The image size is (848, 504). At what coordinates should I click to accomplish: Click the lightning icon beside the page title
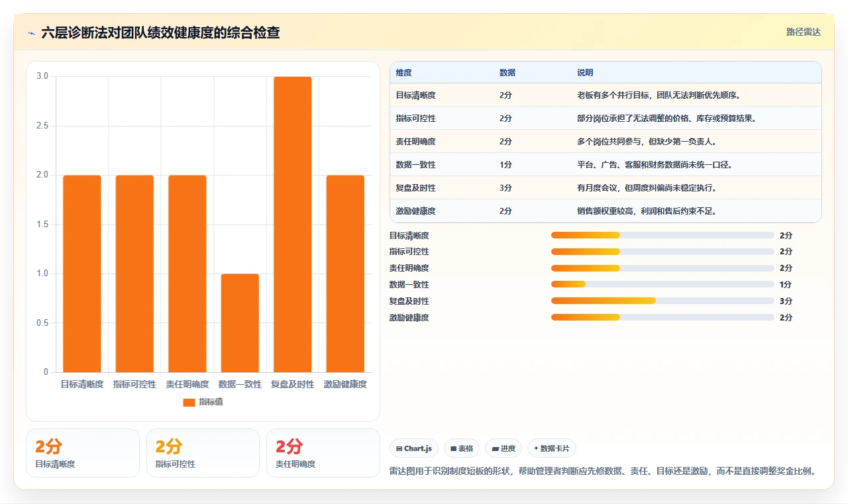(x=31, y=33)
